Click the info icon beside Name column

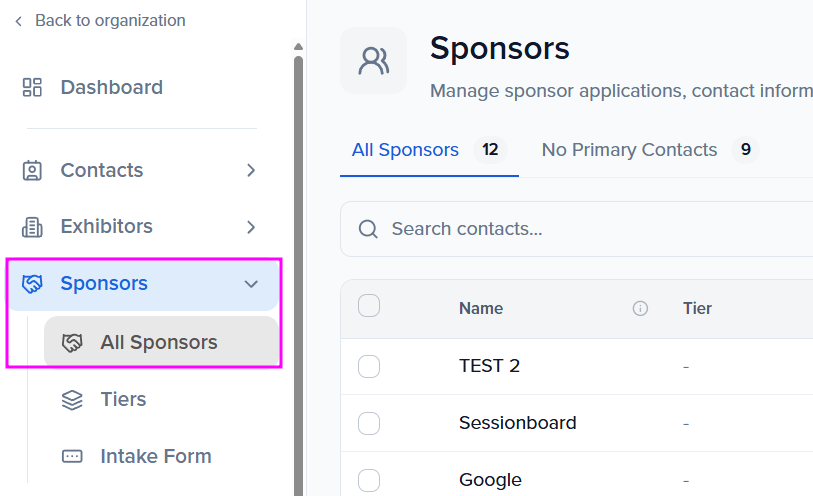pos(640,308)
